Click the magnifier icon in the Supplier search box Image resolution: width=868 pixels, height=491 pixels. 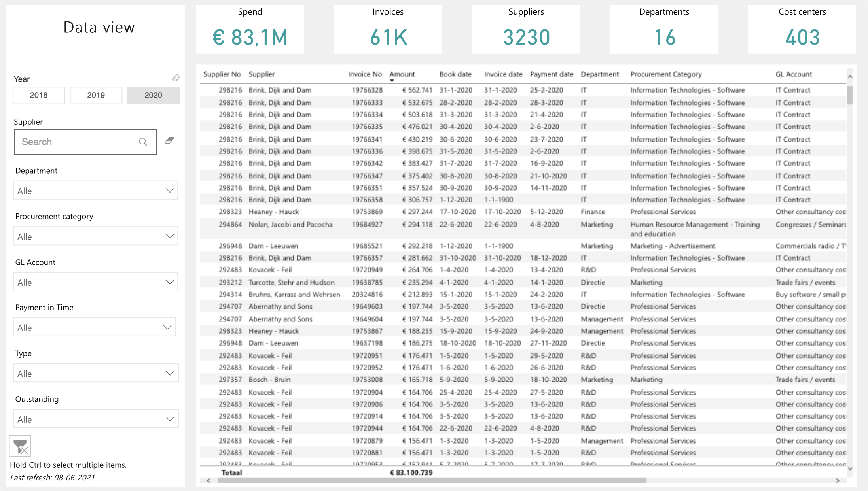(x=142, y=142)
